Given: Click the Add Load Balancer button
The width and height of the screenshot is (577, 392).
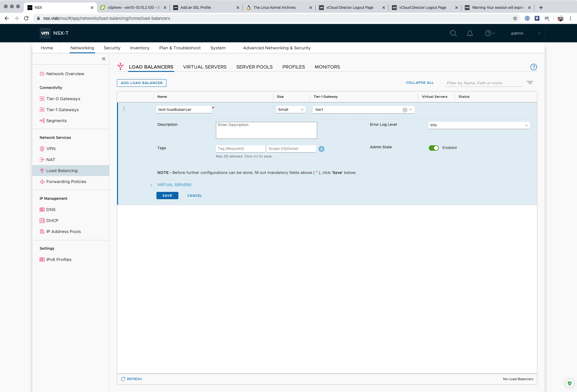Looking at the screenshot, I should tap(142, 83).
